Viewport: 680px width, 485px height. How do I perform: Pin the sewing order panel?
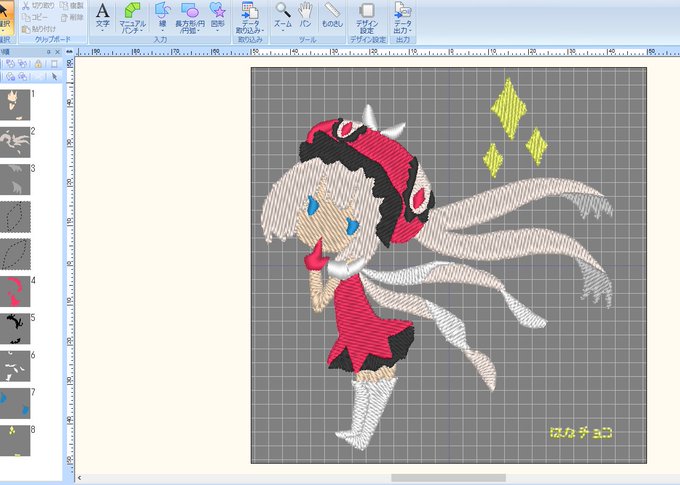tap(49, 52)
